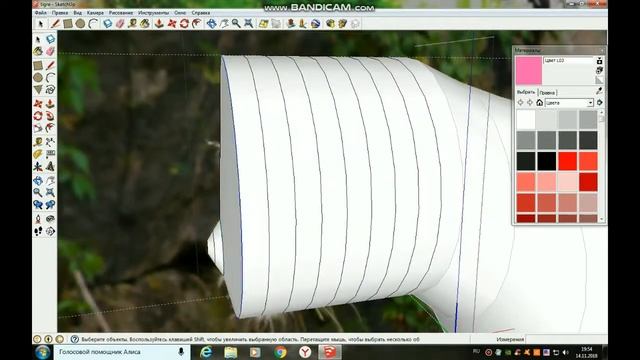Image resolution: width=640 pixels, height=360 pixels.
Task: Select the Scale tool in left palette
Action: click(x=38, y=128)
